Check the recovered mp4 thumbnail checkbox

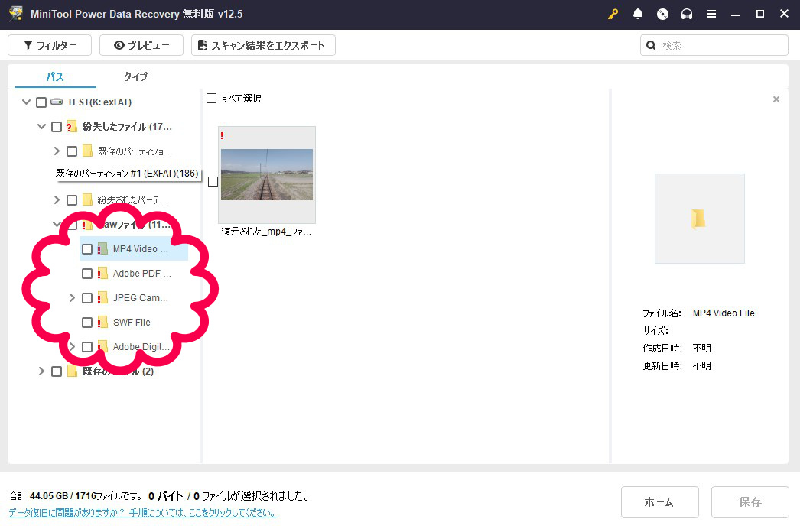click(x=213, y=182)
